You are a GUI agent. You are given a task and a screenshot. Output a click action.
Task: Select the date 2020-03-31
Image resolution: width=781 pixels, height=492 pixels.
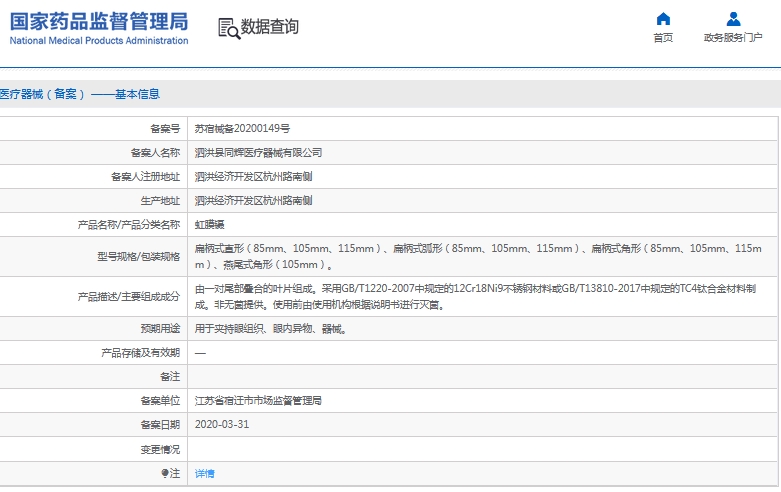click(222, 424)
